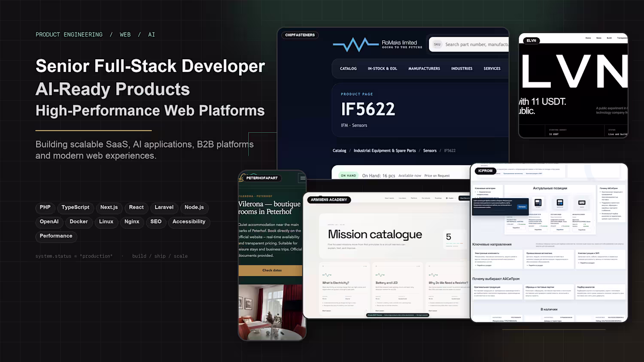Click the Промышленная автоматика card in ICPROM

pos(549,259)
